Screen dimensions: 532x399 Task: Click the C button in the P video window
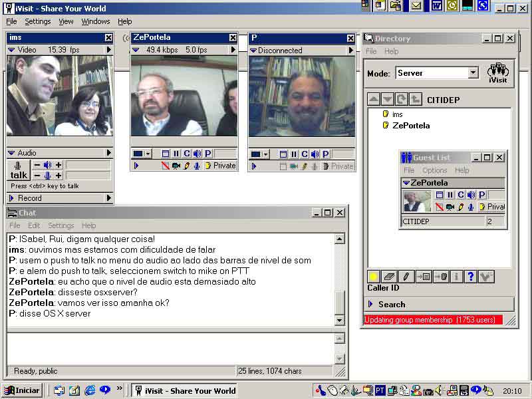click(305, 154)
